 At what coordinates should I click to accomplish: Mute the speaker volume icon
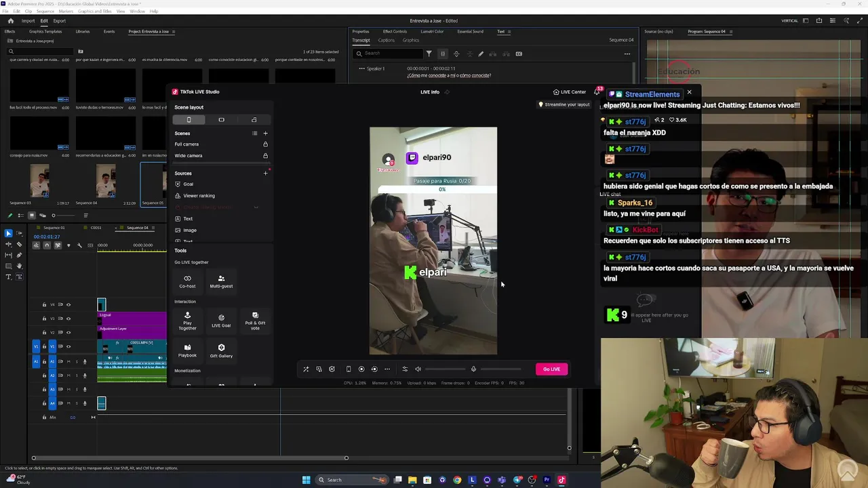point(418,369)
